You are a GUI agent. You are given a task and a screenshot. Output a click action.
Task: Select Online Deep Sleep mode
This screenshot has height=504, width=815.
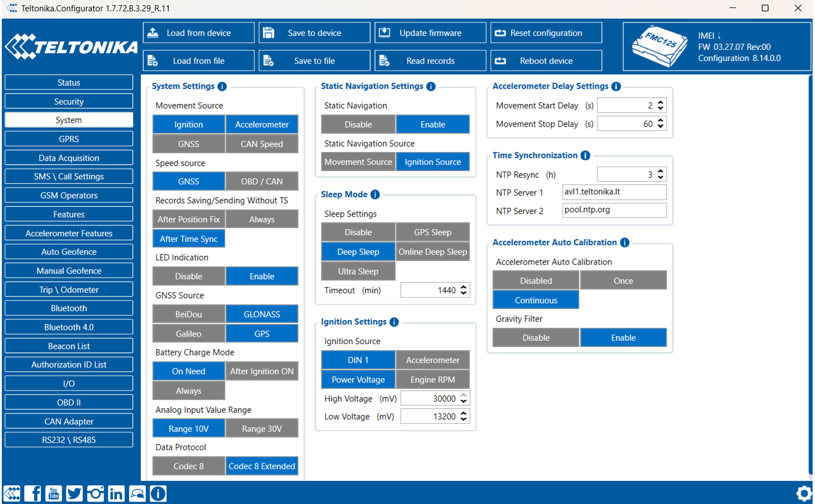433,252
